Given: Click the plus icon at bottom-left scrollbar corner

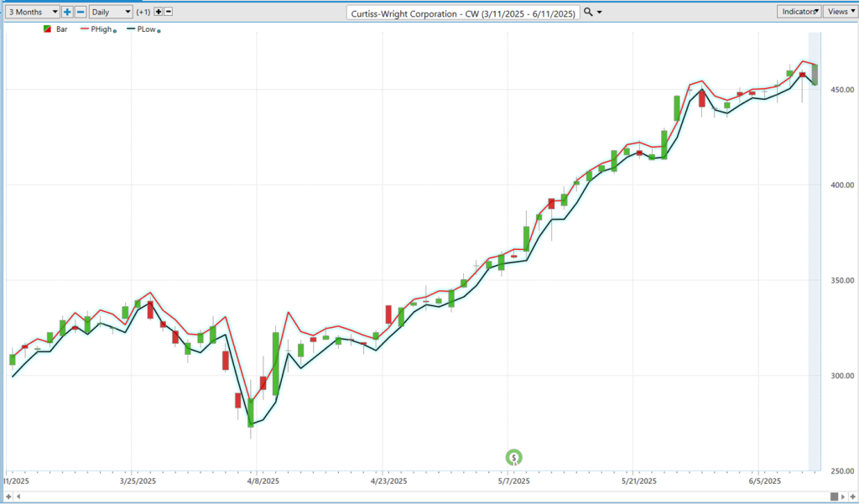Looking at the screenshot, I should tap(7, 496).
